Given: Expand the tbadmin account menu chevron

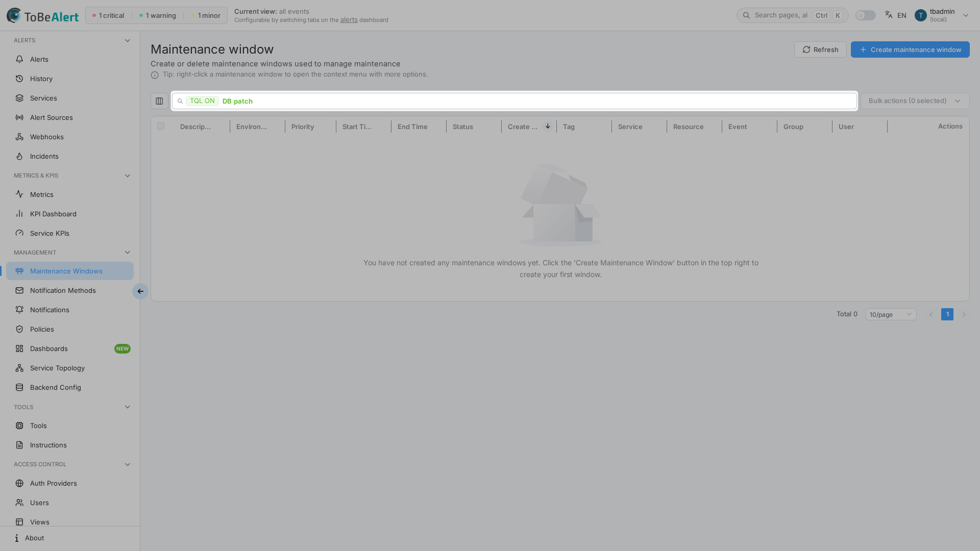Looking at the screenshot, I should pyautogui.click(x=966, y=15).
